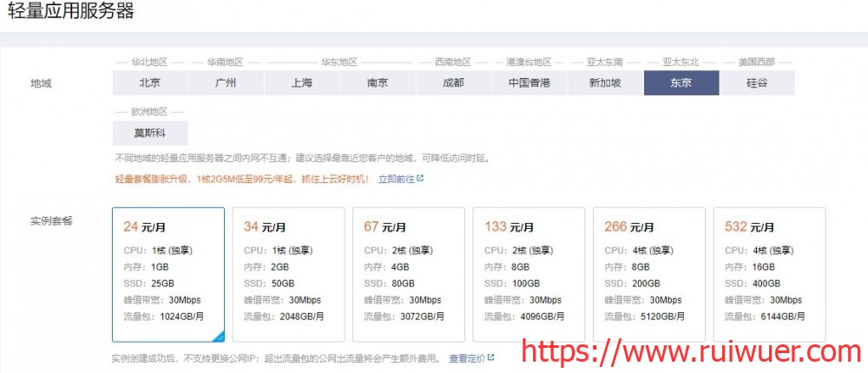Click external-link icon next to 查看定价
This screenshot has width=868, height=373.
pyautogui.click(x=491, y=358)
